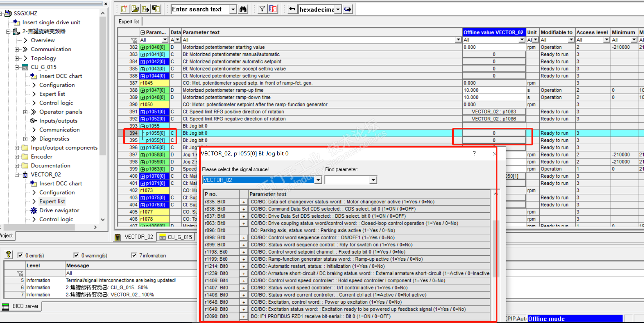Click the back arrow toolbar icon

click(292, 9)
